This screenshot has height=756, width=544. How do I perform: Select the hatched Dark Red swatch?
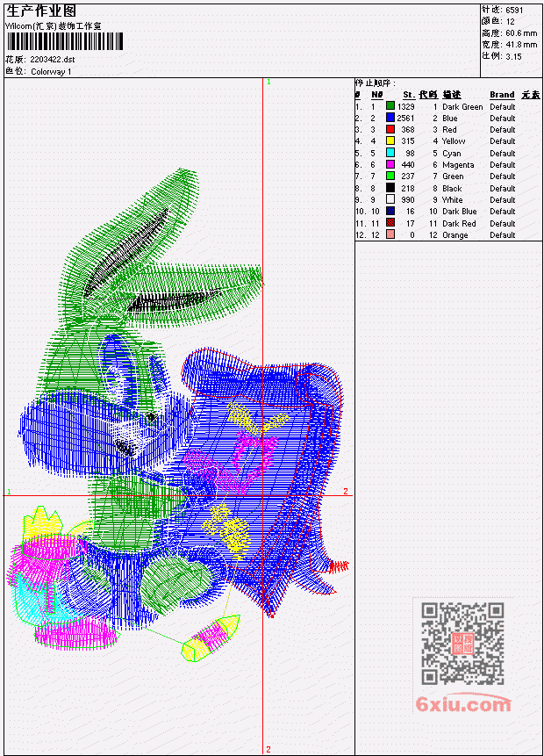click(390, 223)
